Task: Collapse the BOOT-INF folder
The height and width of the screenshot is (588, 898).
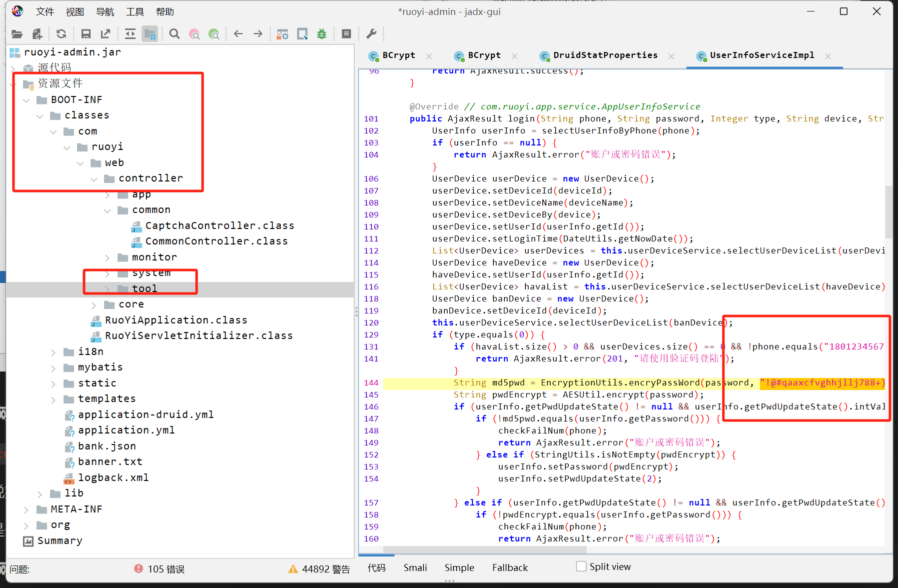Action: (x=27, y=100)
